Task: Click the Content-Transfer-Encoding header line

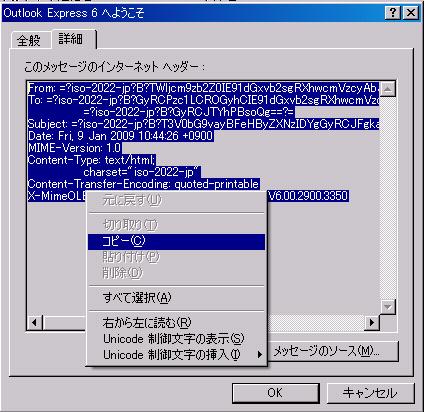Action: tap(144, 184)
